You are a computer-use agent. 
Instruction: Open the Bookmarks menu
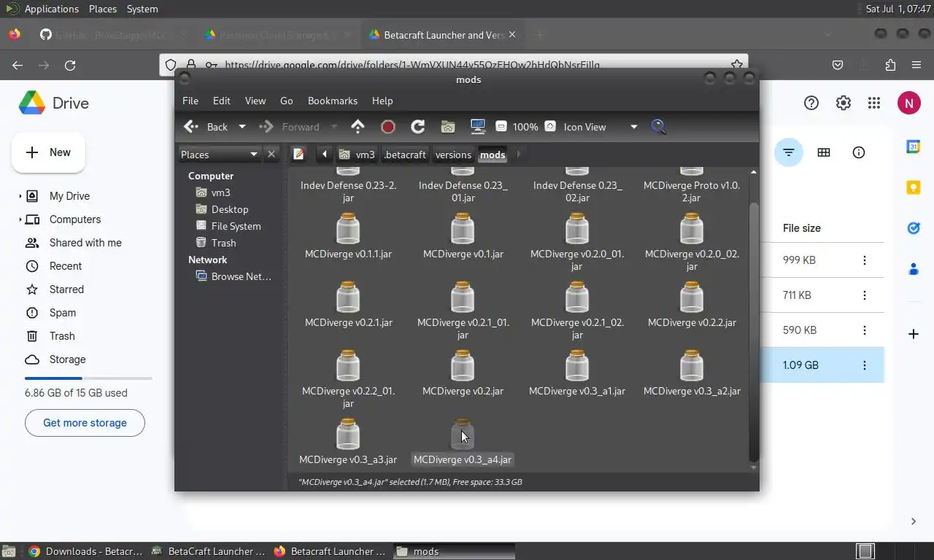(332, 101)
